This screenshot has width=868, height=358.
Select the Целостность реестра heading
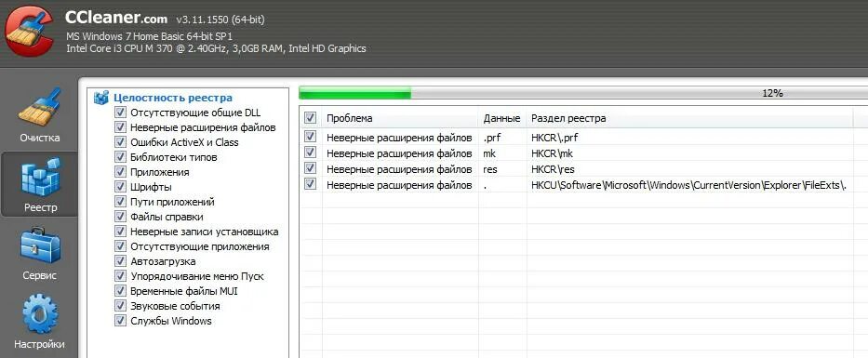pos(173,98)
